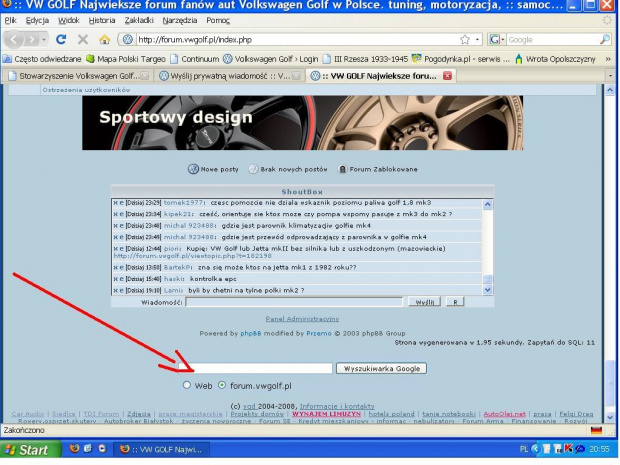Open the Informacje i kontakty link

click(x=337, y=406)
